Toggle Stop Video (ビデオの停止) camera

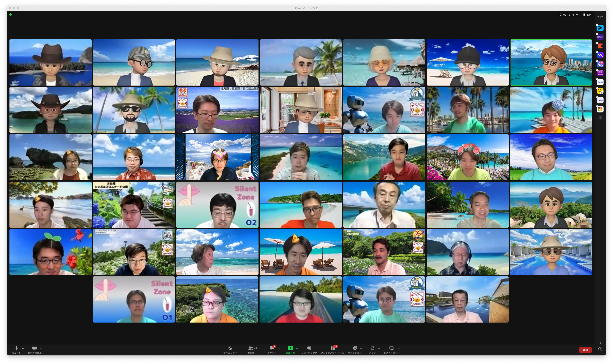click(x=34, y=348)
